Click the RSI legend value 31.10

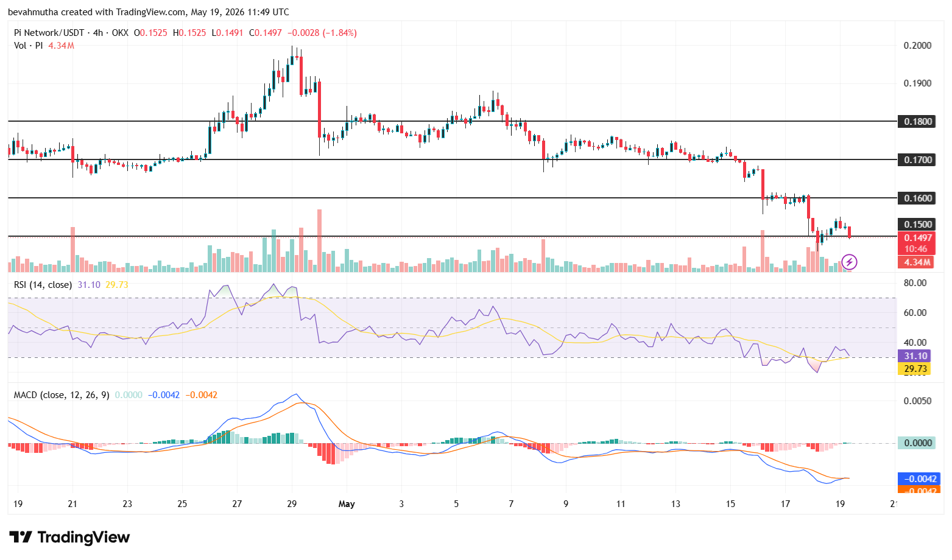point(89,284)
